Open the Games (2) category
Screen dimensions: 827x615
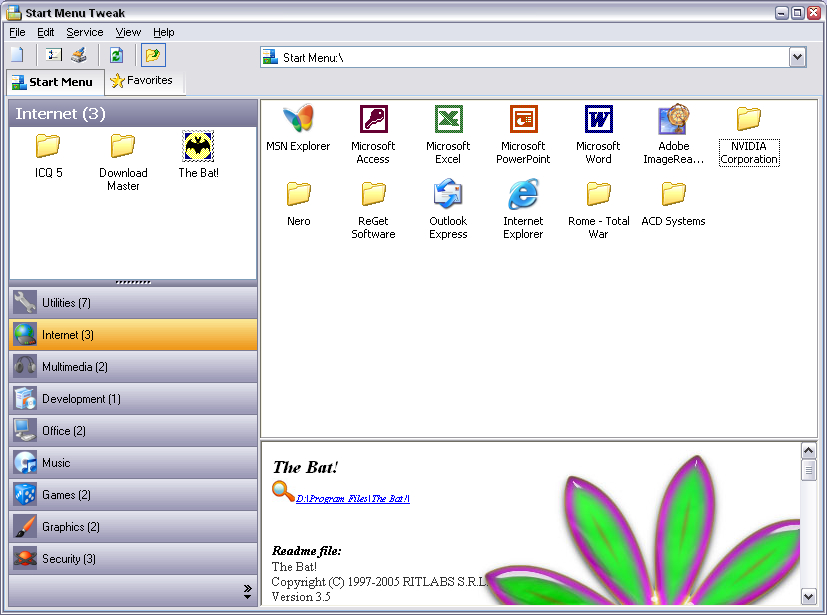[133, 495]
